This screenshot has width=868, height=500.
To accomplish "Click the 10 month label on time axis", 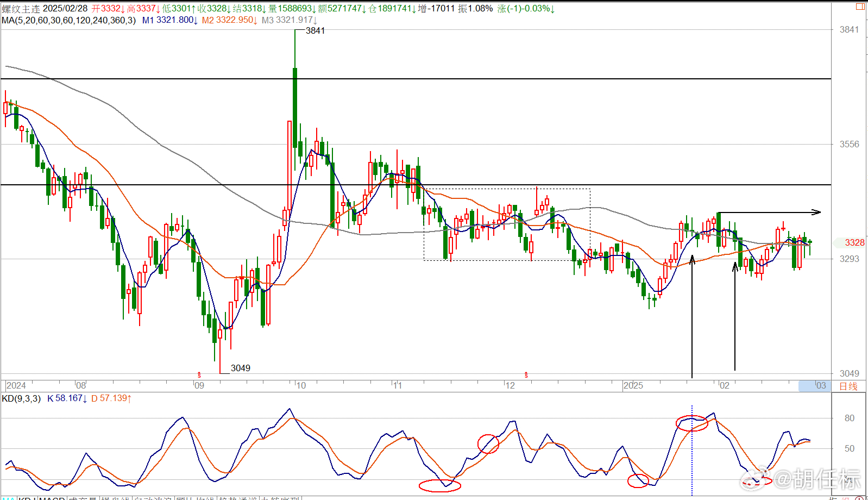I will [301, 385].
